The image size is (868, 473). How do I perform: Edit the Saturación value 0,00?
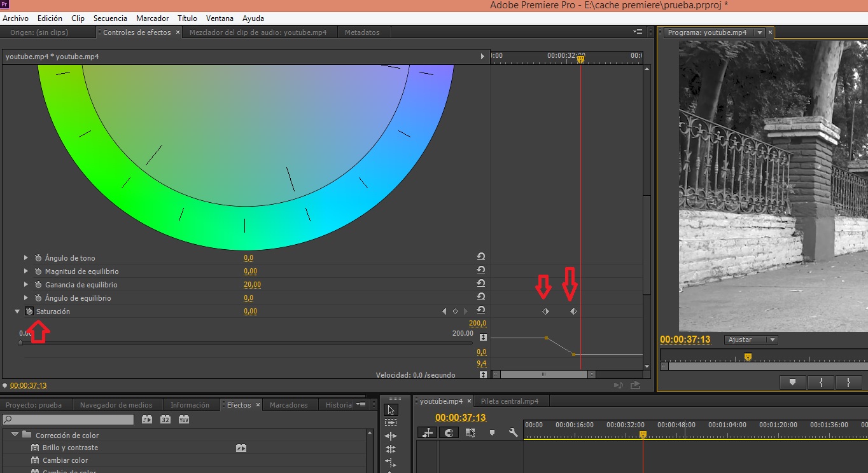pos(250,312)
